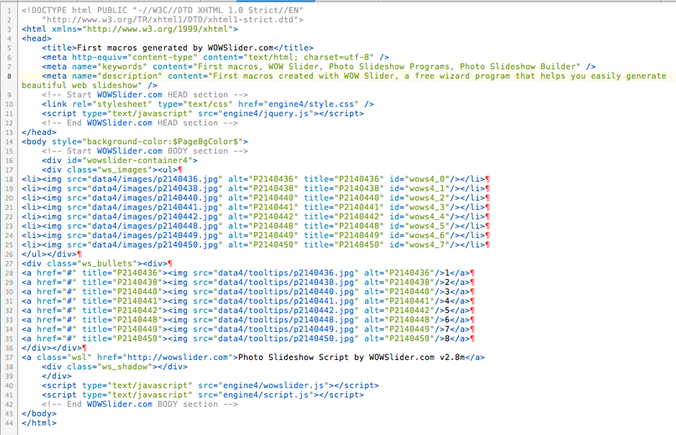Click the "data4/images/p2140450.jpg" src value
This screenshot has width=676, height=435.
coord(155,245)
